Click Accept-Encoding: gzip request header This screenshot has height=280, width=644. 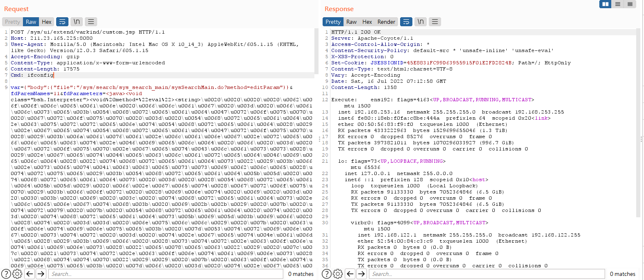click(x=45, y=57)
